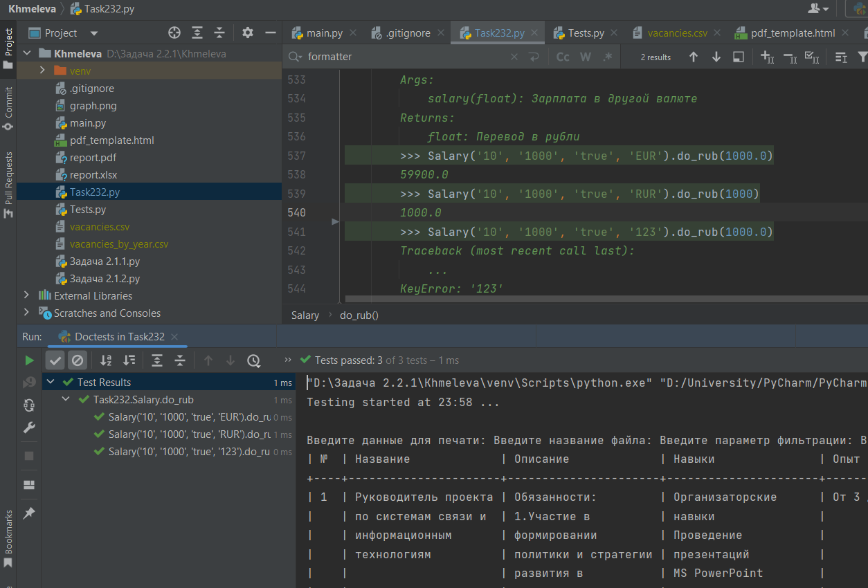Toggle Match Case Cc option
This screenshot has height=588, width=868.
click(563, 57)
